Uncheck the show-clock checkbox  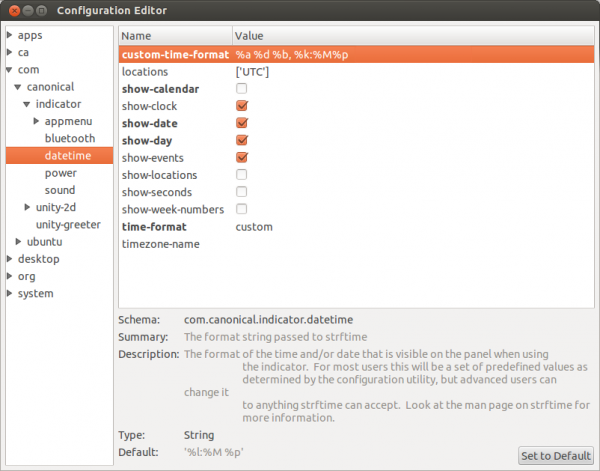coord(242,106)
